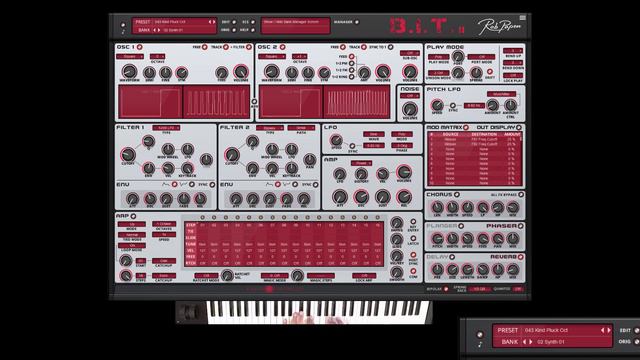This screenshot has height=360, width=640.
Task: Open the Bend Up value dropdown
Action: click(x=513, y=51)
